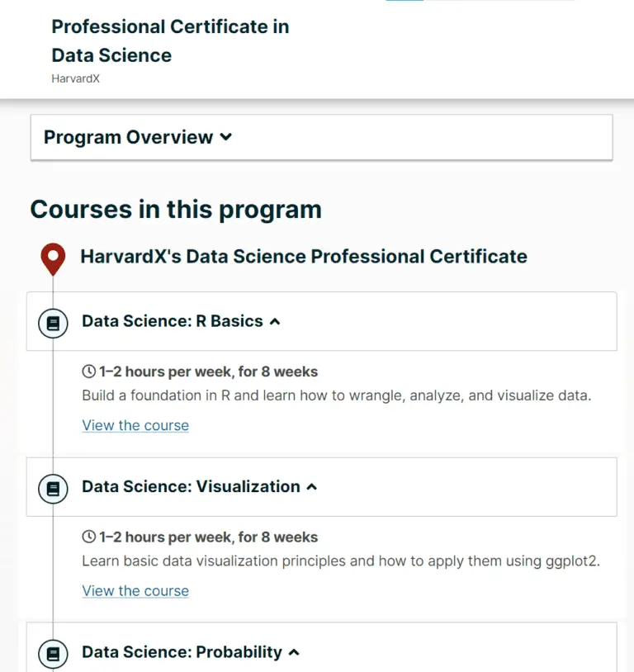Screen dimensions: 634x672
Task: Click the clock icon in Visualization card
Action: pyautogui.click(x=87, y=537)
